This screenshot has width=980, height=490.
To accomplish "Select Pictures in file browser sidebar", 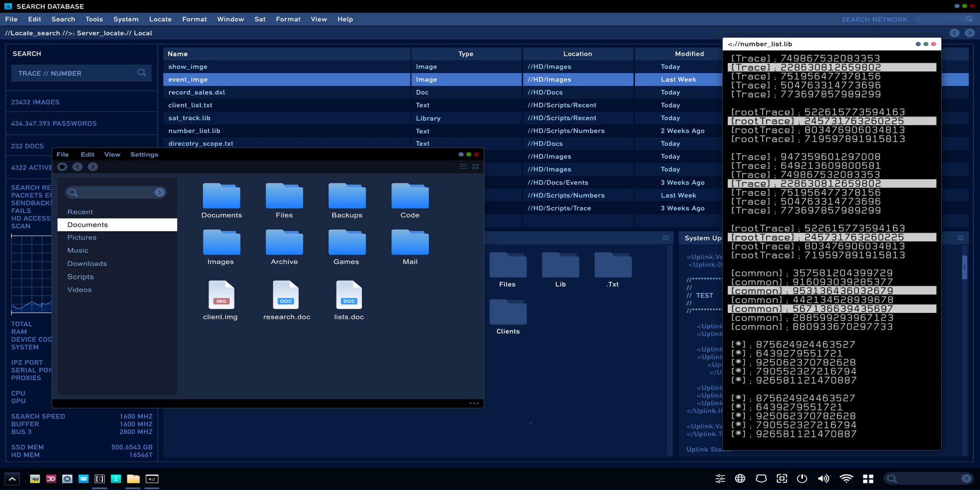I will tap(82, 237).
